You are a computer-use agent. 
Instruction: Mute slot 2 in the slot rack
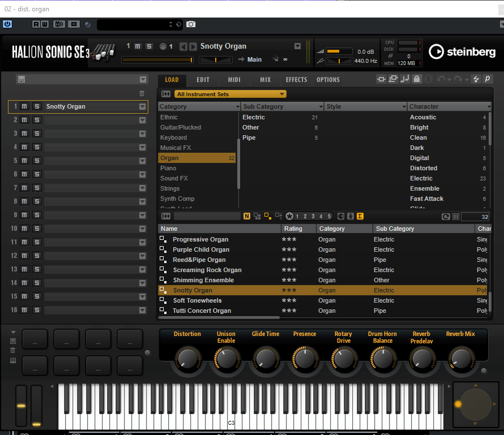[x=24, y=120]
